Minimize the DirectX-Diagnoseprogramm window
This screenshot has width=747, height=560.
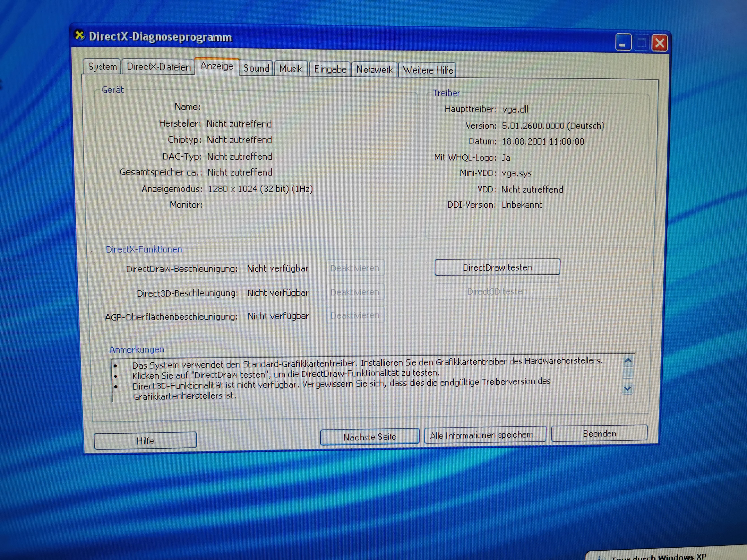pos(623,43)
